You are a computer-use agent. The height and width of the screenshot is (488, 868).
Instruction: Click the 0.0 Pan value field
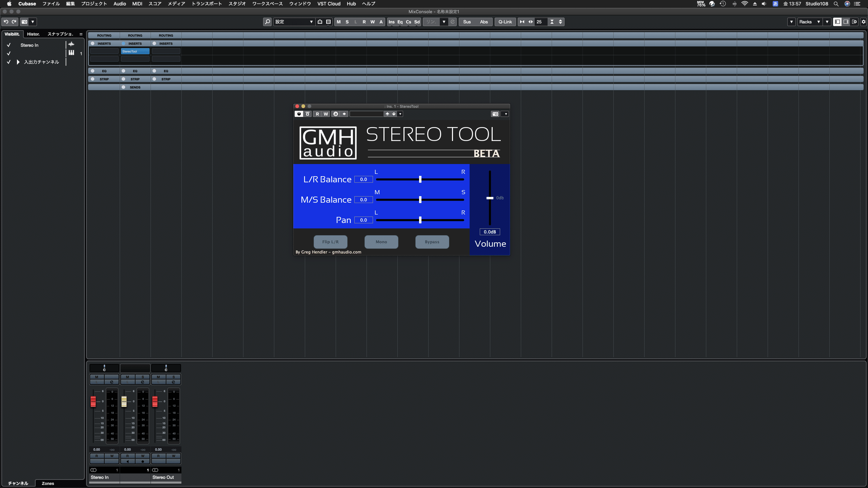(x=363, y=220)
